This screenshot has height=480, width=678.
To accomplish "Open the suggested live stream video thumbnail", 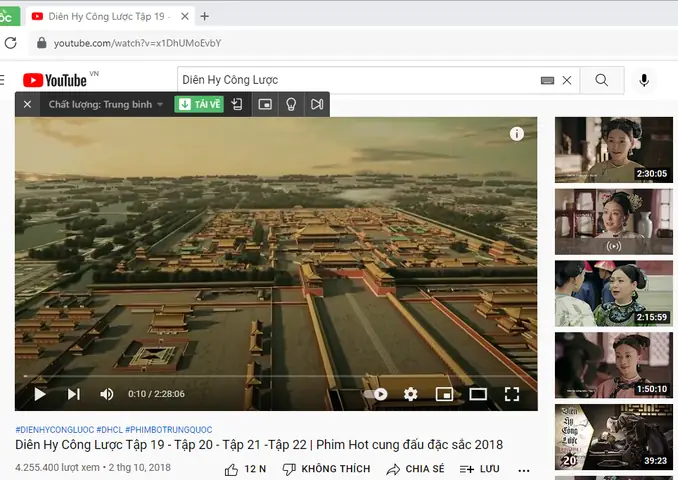I will pos(614,221).
